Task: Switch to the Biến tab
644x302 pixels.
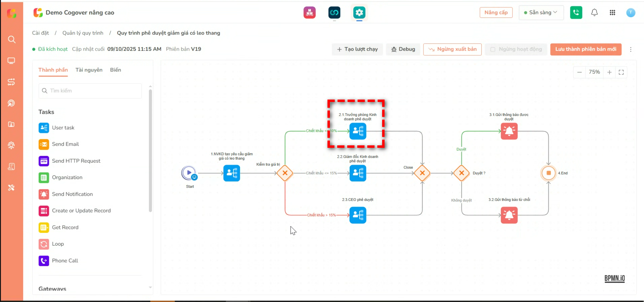Action: (115, 70)
